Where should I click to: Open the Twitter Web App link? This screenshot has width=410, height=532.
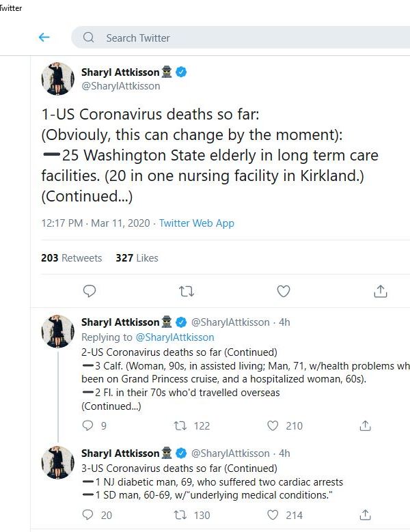coord(197,223)
